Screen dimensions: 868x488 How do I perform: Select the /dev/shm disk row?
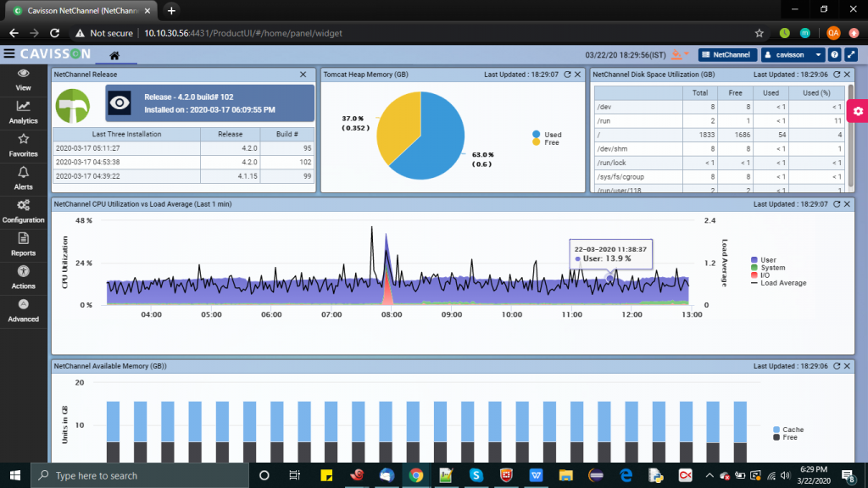[720, 149]
